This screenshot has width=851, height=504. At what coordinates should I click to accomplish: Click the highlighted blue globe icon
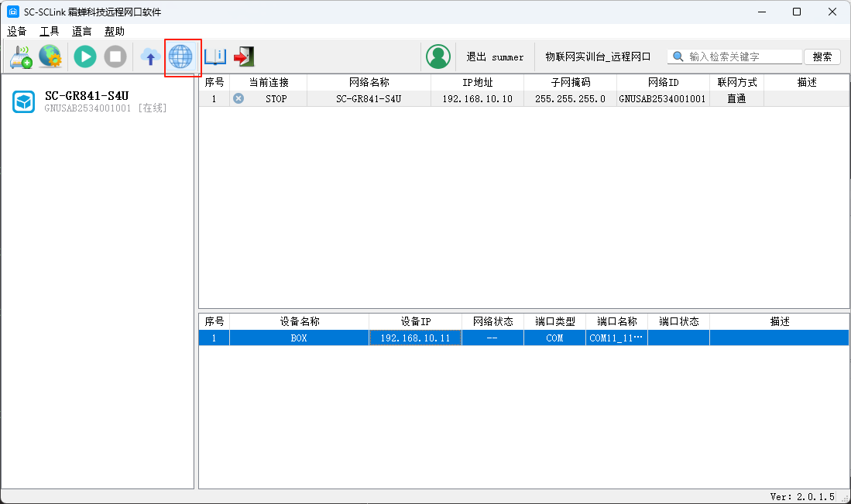(180, 57)
